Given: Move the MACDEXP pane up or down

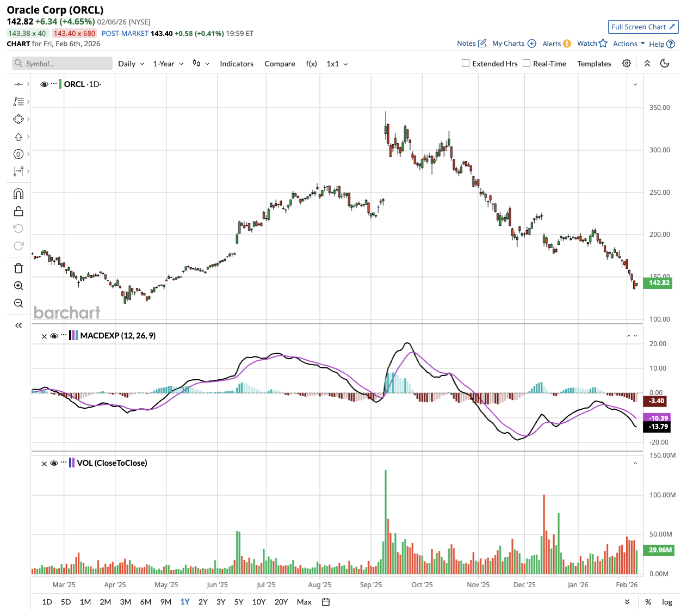Looking at the screenshot, I should (x=632, y=336).
